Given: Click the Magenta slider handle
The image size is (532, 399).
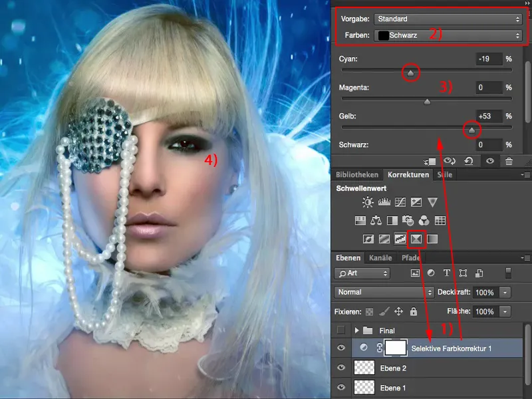Looking at the screenshot, I should coord(427,102).
